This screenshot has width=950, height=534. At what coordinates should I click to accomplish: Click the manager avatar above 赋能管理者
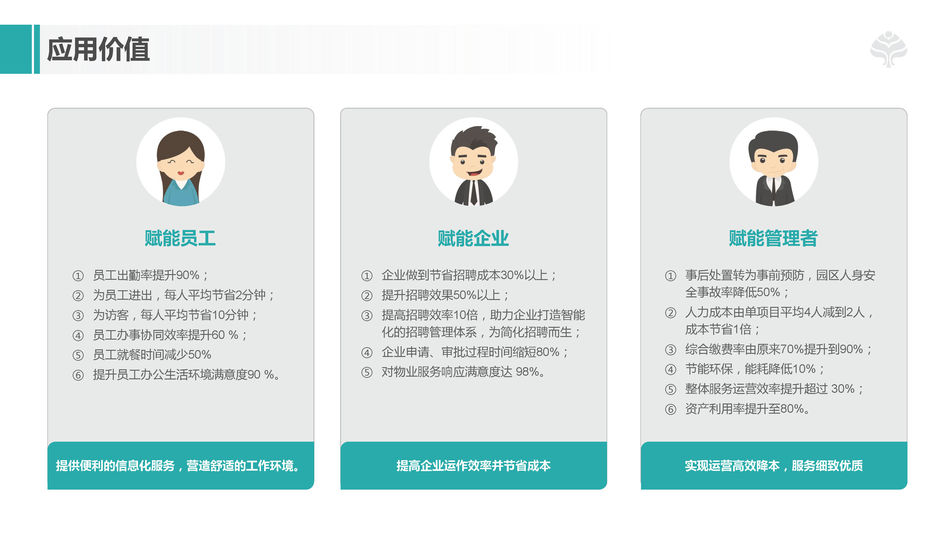(774, 162)
